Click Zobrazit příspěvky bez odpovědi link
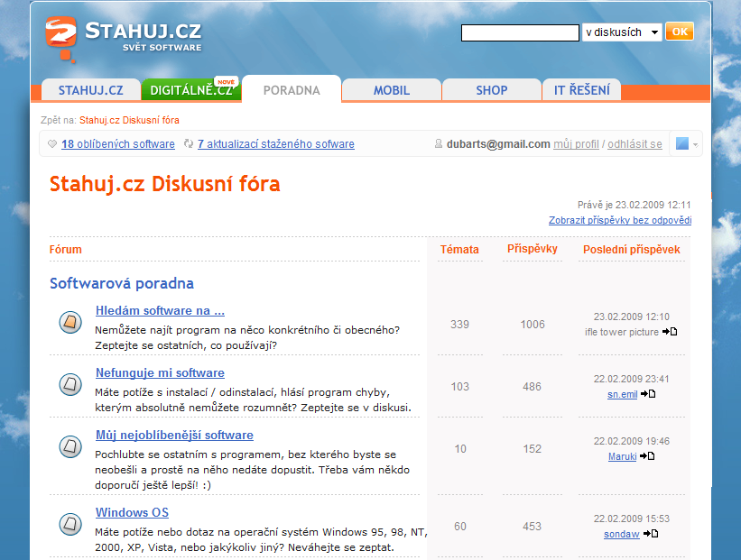The image size is (741, 560). tap(620, 220)
